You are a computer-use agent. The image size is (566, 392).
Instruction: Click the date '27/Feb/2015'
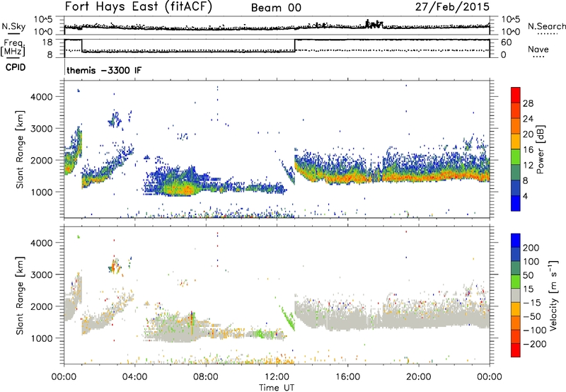[x=452, y=6]
